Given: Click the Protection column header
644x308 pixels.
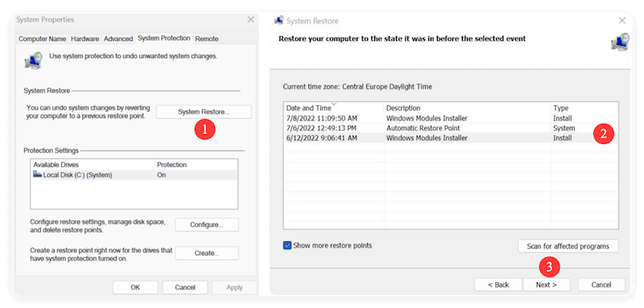Looking at the screenshot, I should (196, 165).
